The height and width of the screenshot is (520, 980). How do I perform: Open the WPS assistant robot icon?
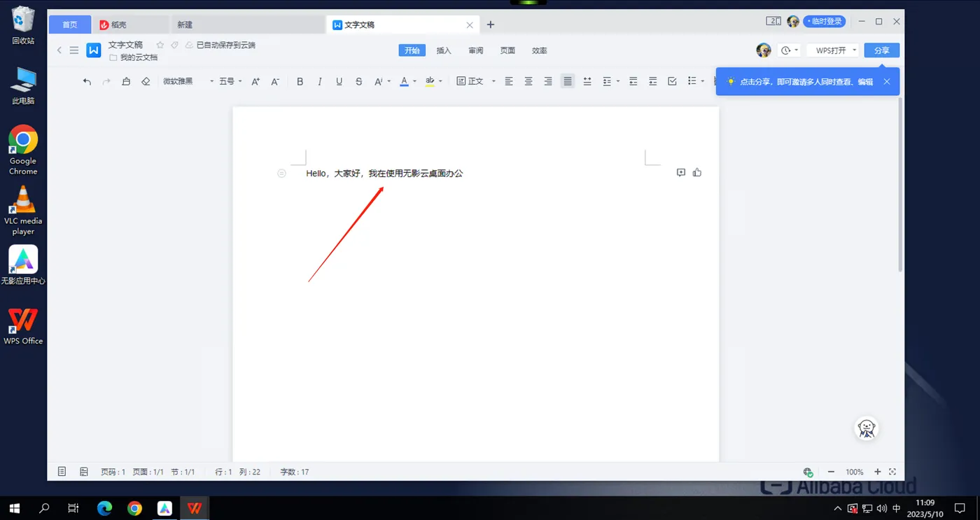click(867, 428)
